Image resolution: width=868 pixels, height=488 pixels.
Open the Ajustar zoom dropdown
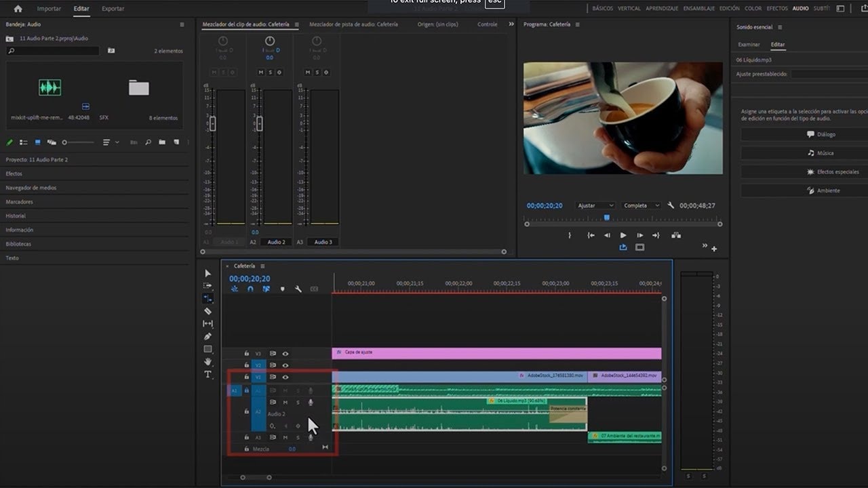click(595, 205)
